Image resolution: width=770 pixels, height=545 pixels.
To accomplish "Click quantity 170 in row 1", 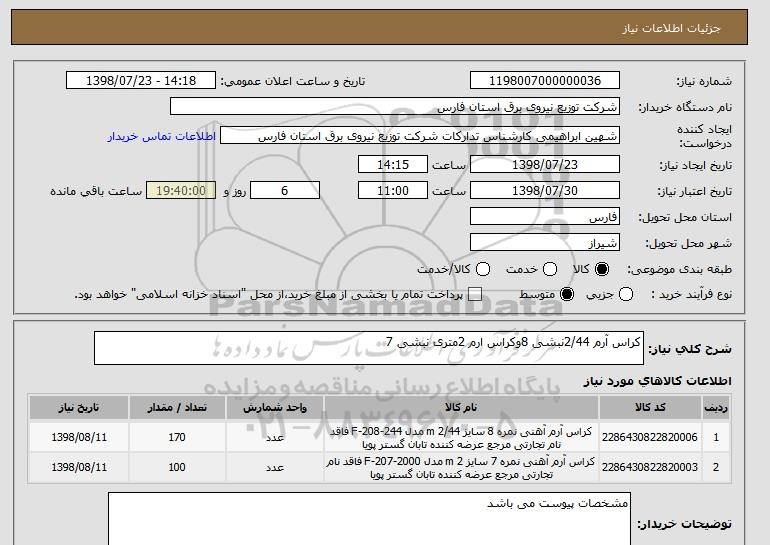I will [x=177, y=437].
